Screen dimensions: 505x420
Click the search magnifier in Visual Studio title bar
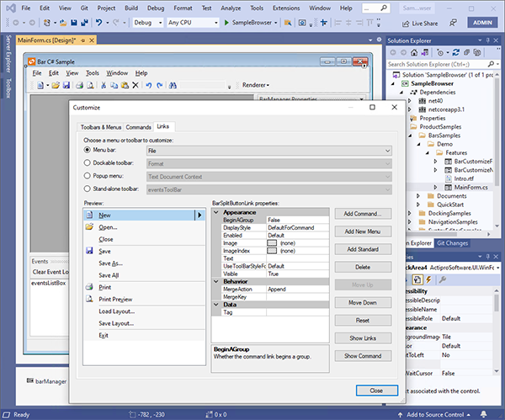coord(384,8)
